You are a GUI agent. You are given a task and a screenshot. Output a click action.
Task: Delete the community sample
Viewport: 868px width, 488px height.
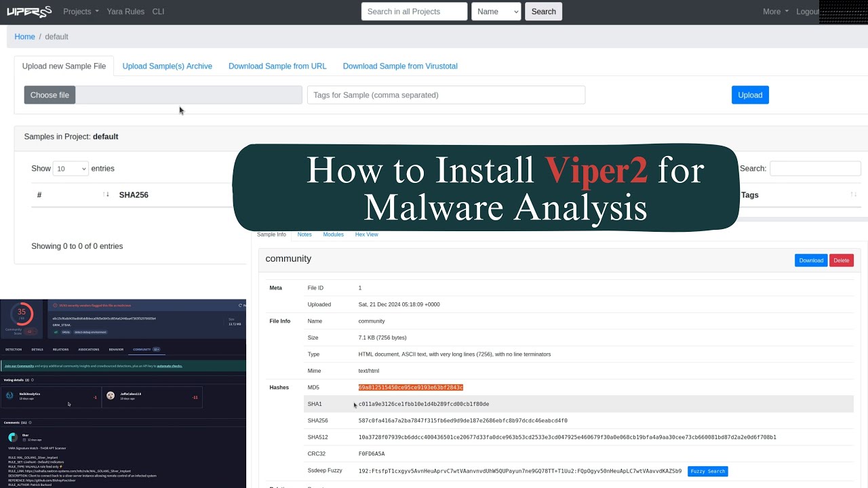click(x=842, y=260)
